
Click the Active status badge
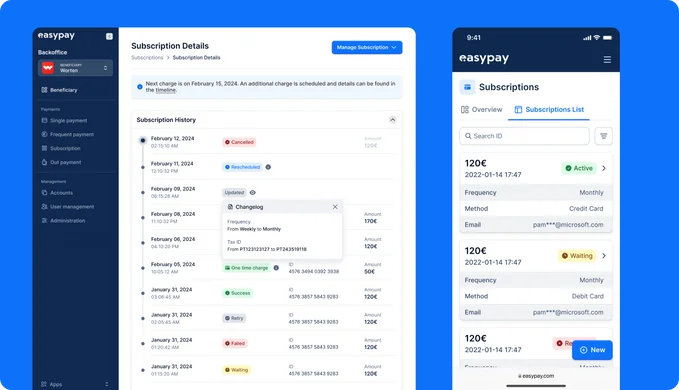click(579, 168)
